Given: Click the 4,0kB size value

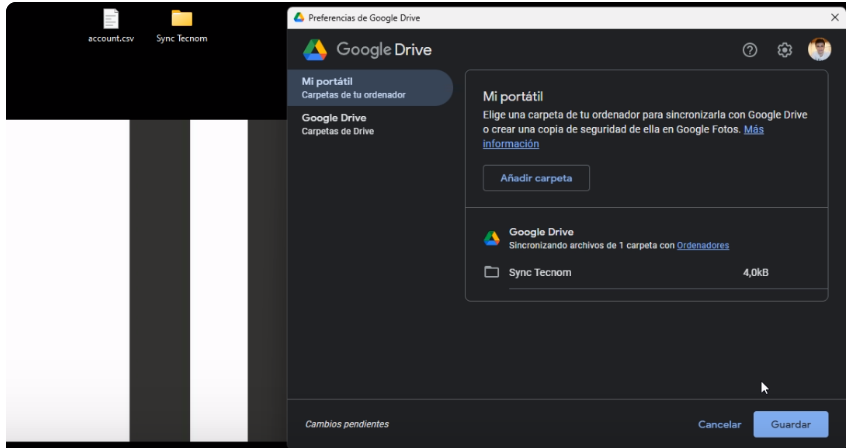Looking at the screenshot, I should click(x=755, y=273).
